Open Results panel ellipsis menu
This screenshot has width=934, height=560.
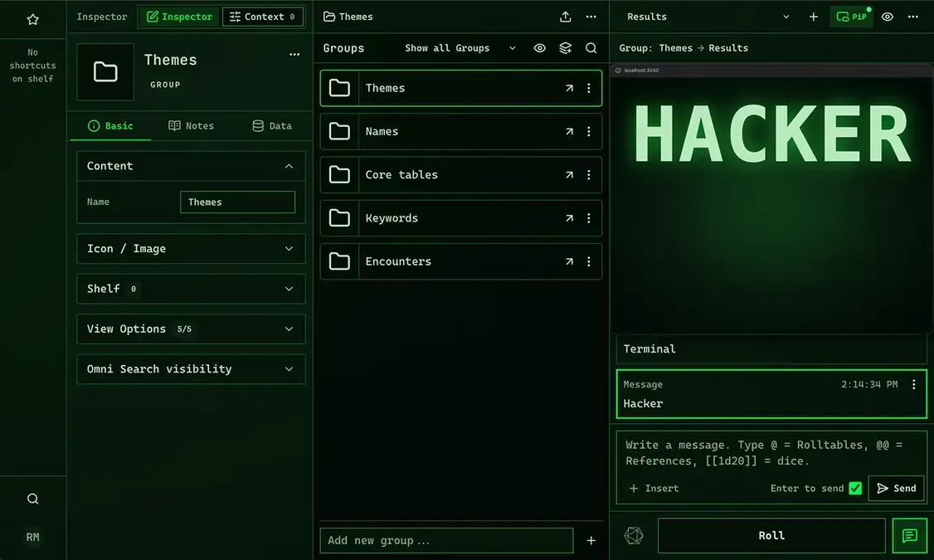click(912, 17)
